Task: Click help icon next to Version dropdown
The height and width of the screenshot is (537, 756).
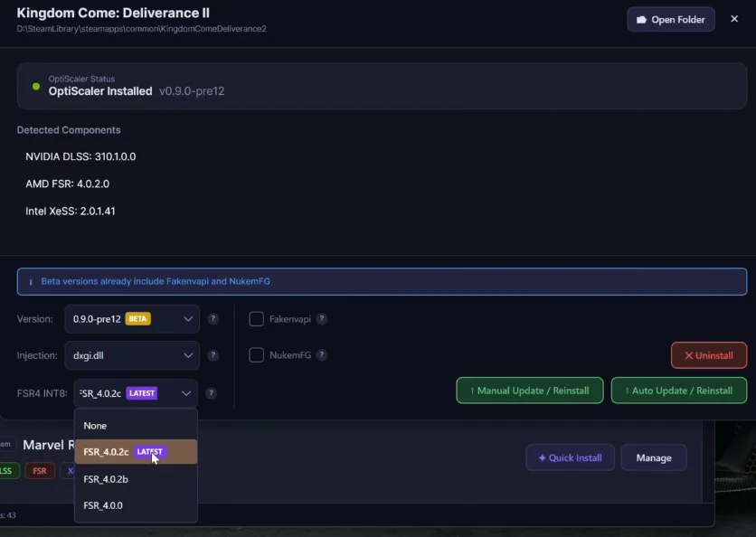Action: (213, 319)
